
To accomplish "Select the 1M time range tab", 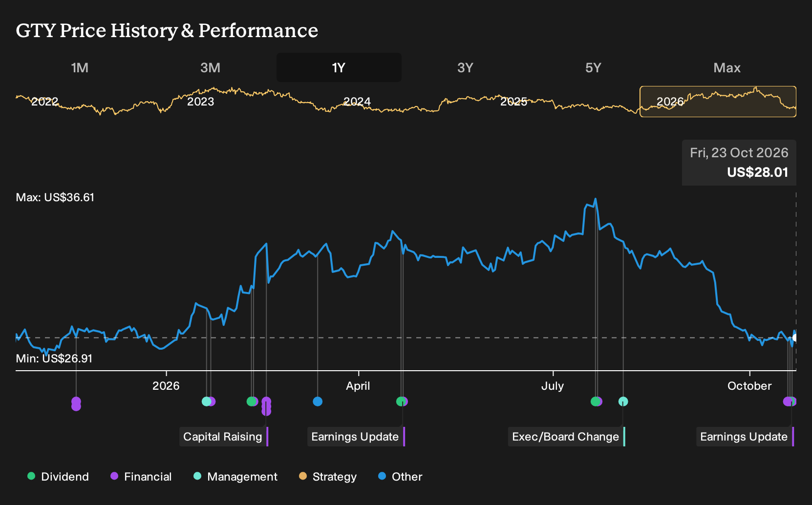I will 80,67.
